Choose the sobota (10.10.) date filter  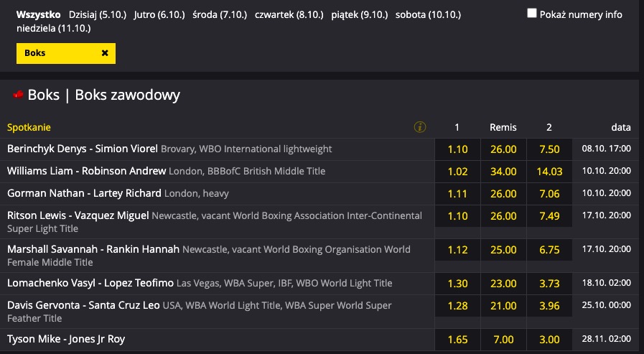(x=428, y=15)
